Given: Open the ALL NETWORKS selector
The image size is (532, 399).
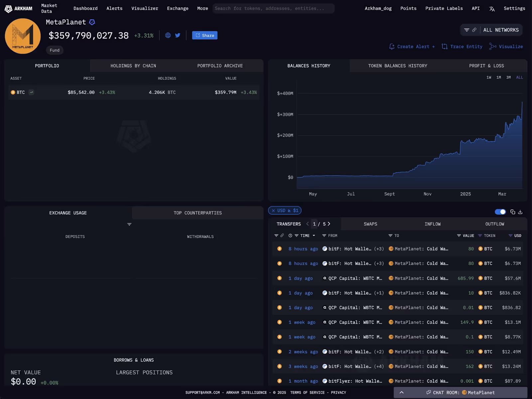Looking at the screenshot, I should pos(501,30).
